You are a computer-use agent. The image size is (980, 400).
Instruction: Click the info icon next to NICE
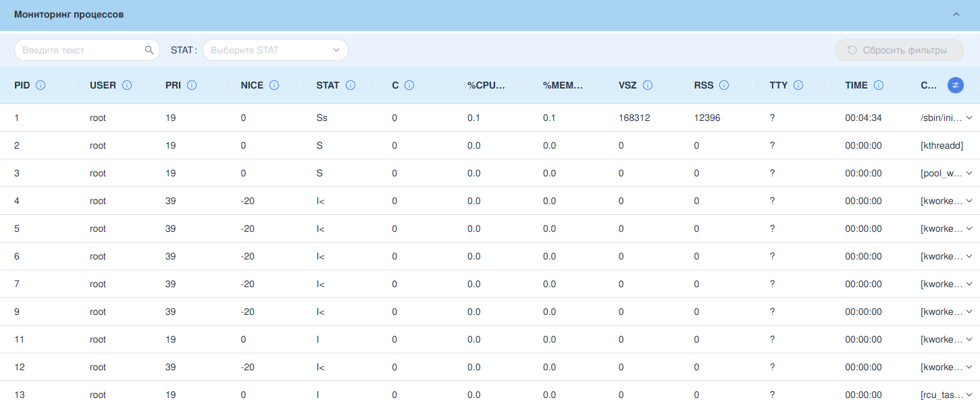274,85
